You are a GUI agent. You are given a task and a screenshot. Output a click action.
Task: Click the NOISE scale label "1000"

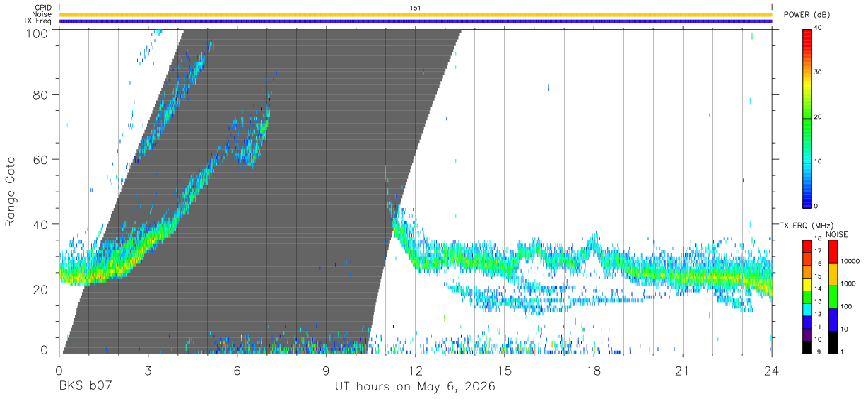click(x=848, y=284)
